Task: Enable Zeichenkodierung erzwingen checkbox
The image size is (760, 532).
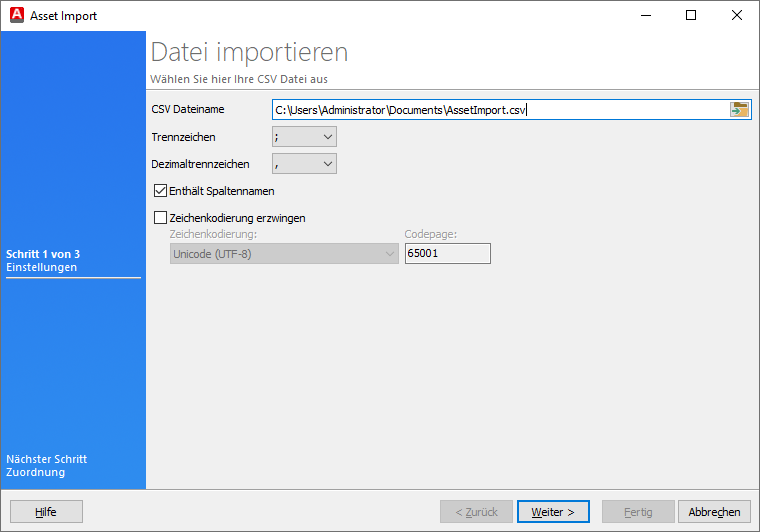Action: (160, 218)
